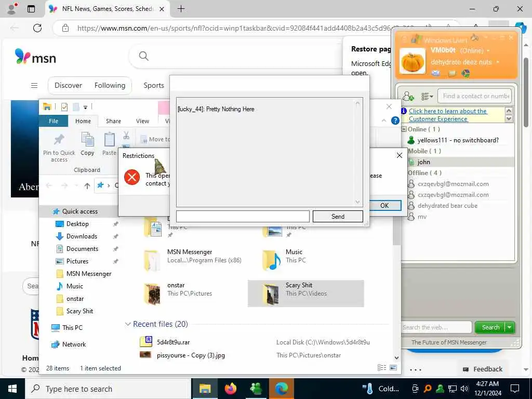Open File tab in File Explorer
The height and width of the screenshot is (399, 532).
pyautogui.click(x=54, y=121)
